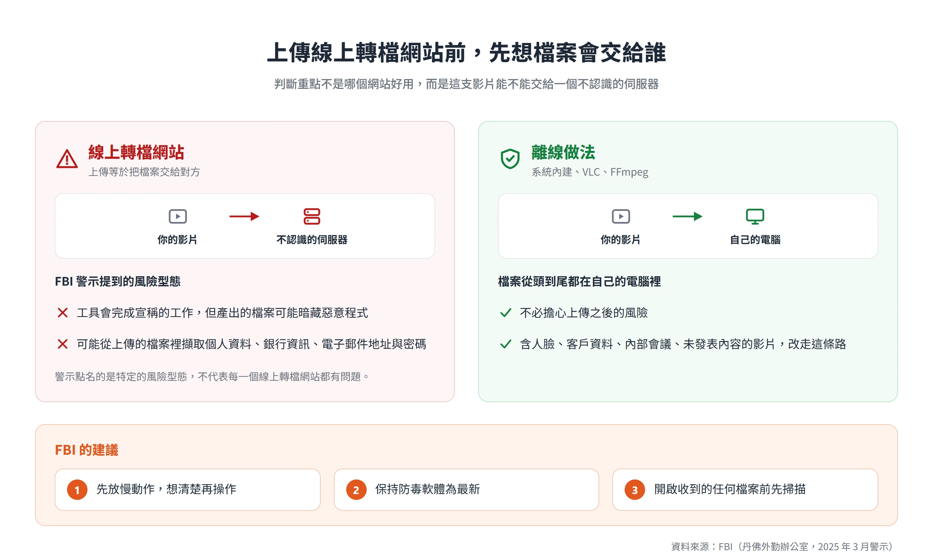Click the main title 上傳線上轉檔網站前
This screenshot has height=560, width=933.
coord(466,52)
